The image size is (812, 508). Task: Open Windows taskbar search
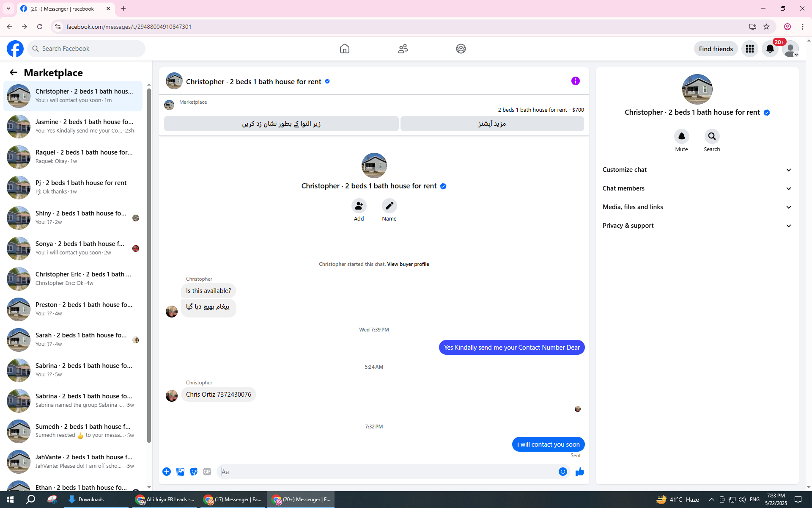point(30,500)
